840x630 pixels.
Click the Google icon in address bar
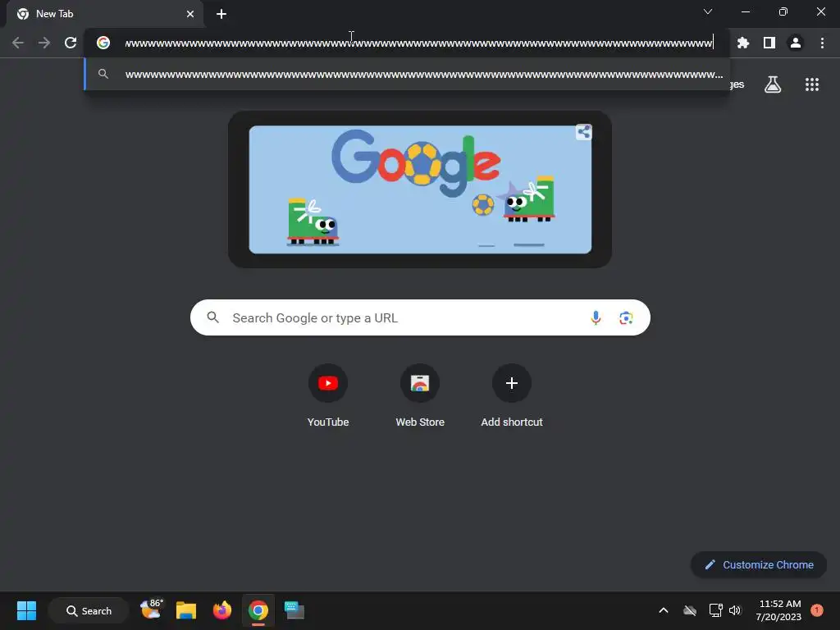pos(103,43)
